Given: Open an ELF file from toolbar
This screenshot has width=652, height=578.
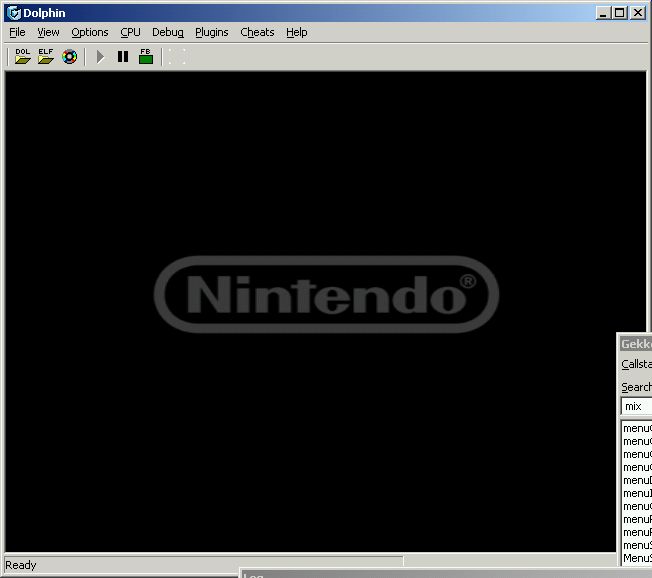Looking at the screenshot, I should click(46, 56).
